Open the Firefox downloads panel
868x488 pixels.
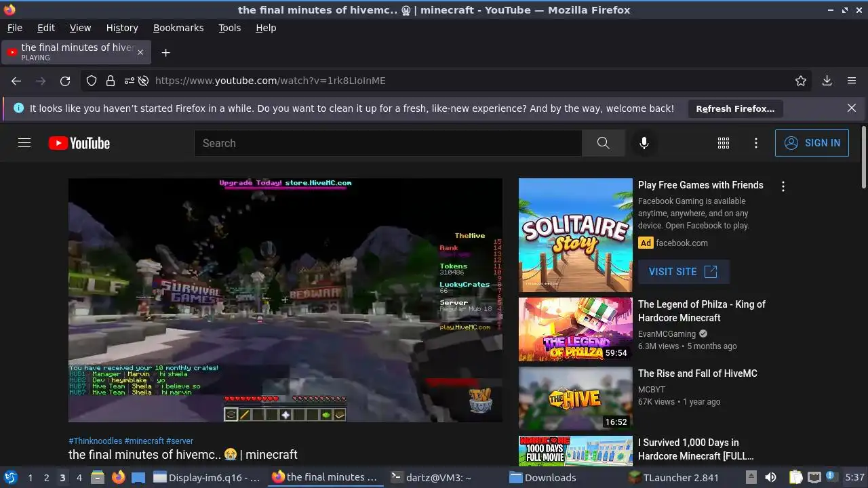(x=827, y=81)
